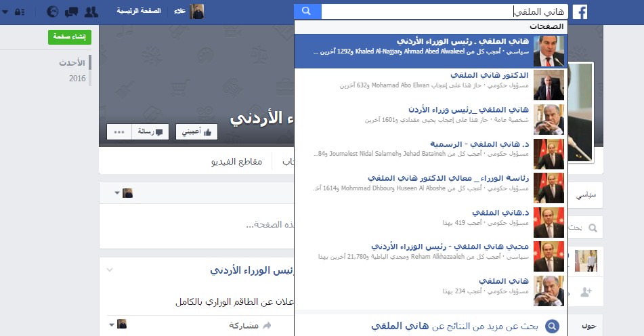Expand the post options chevron beside رئيس الوزراء الأردني

110,270
